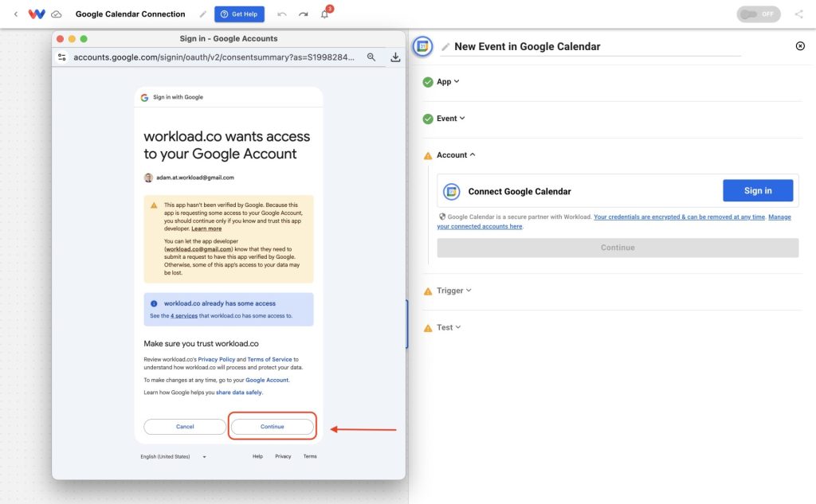Image resolution: width=816 pixels, height=504 pixels.
Task: Expand the App section
Action: (448, 82)
